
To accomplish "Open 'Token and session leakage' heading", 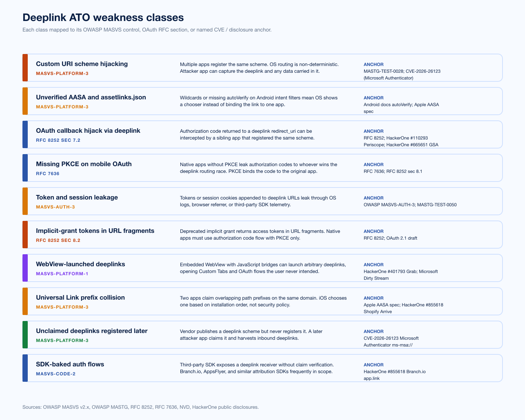I will point(77,197).
